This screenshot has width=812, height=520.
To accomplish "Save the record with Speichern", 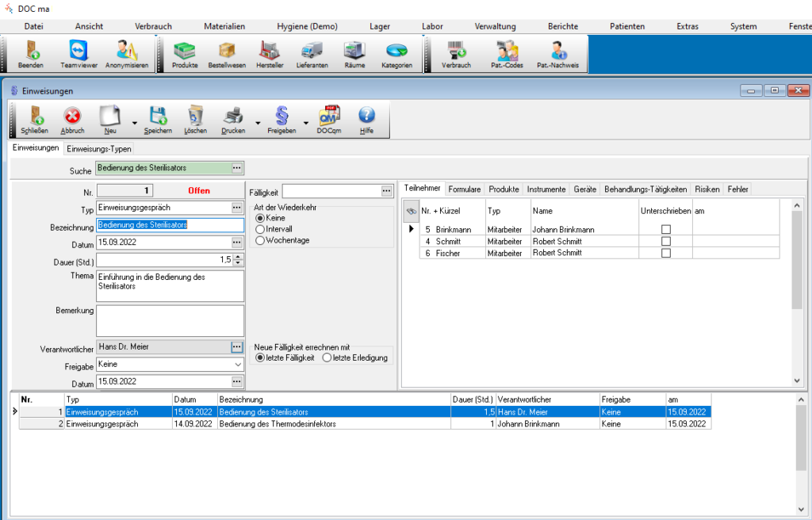I will point(158,120).
